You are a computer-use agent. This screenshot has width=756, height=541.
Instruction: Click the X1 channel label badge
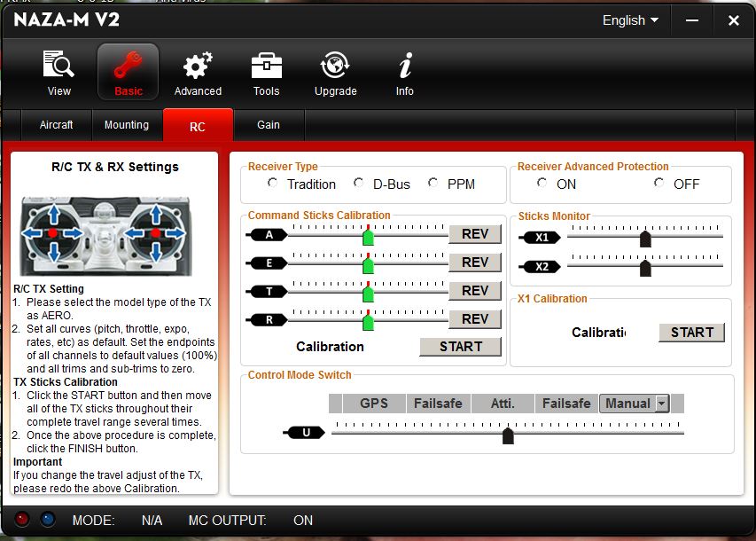(540, 238)
